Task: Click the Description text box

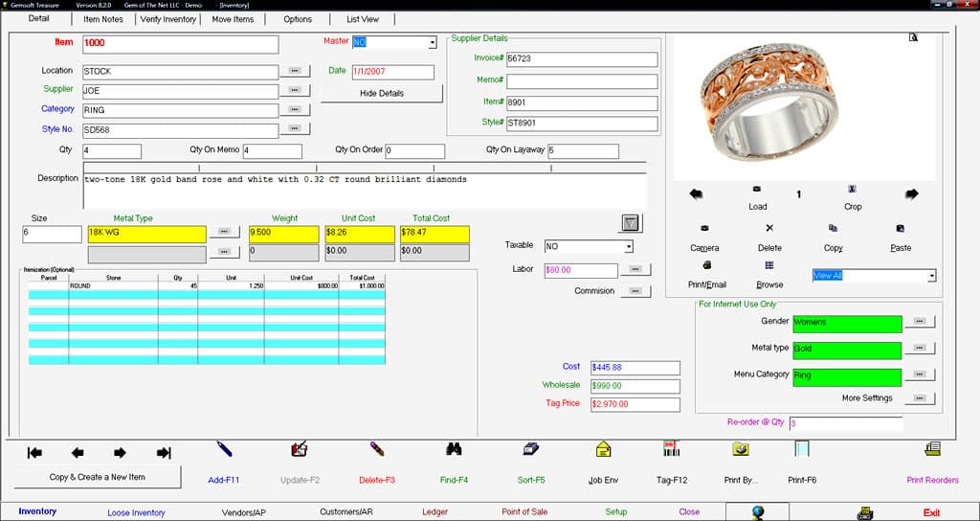Action: coord(365,192)
